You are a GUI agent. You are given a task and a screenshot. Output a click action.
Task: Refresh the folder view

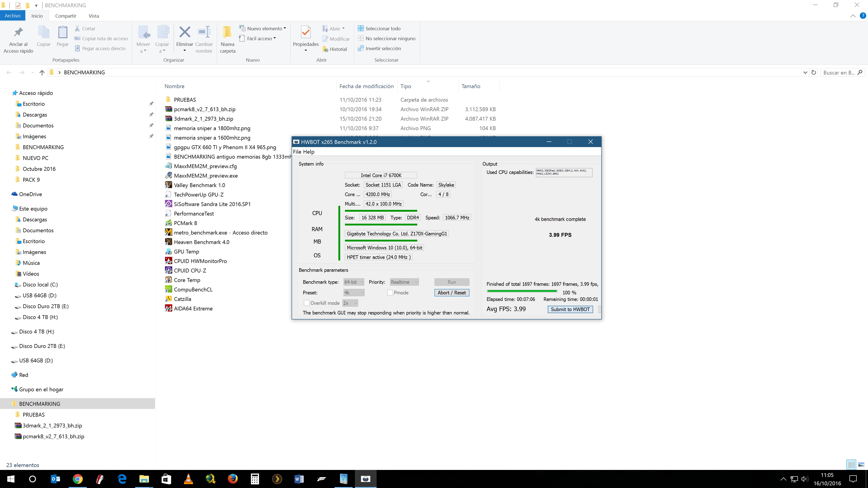(x=814, y=72)
